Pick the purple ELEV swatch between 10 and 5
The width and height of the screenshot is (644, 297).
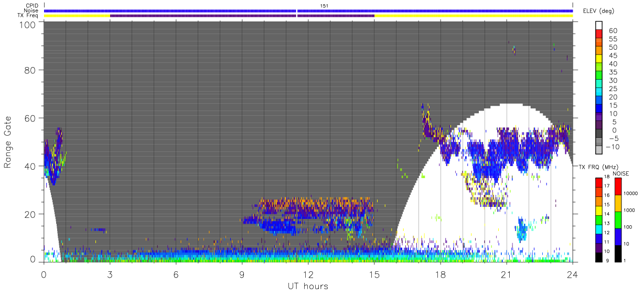pyautogui.click(x=600, y=117)
